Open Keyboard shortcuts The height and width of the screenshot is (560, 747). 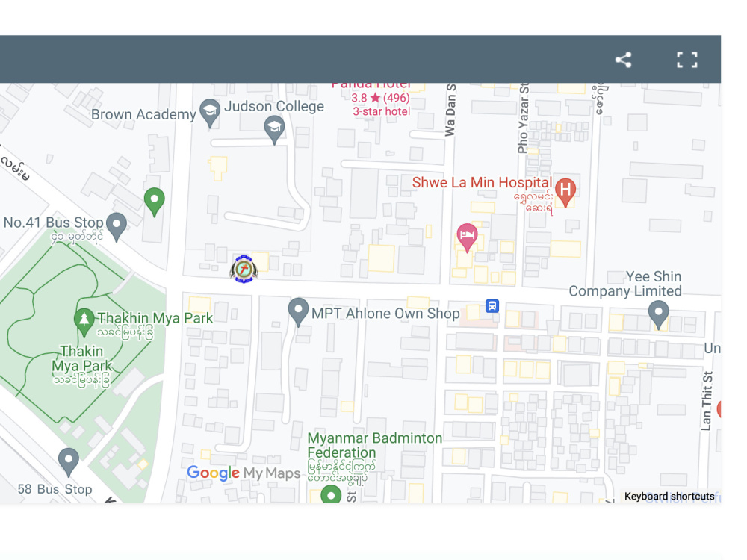point(669,497)
